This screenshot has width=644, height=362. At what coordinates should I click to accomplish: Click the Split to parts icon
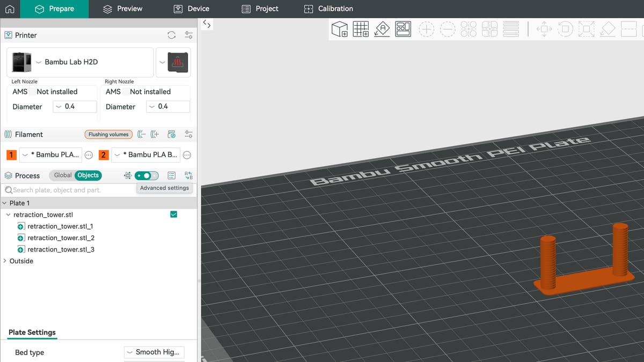pos(490,29)
